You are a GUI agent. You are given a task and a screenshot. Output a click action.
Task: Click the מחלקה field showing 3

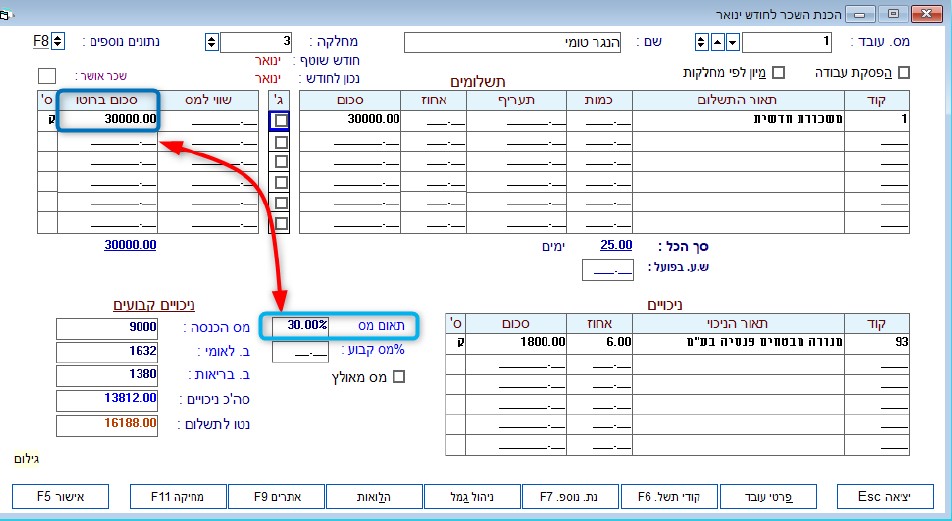coord(256,42)
